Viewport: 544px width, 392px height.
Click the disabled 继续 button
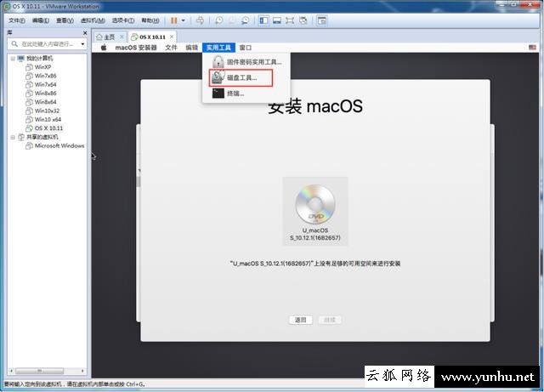click(329, 320)
